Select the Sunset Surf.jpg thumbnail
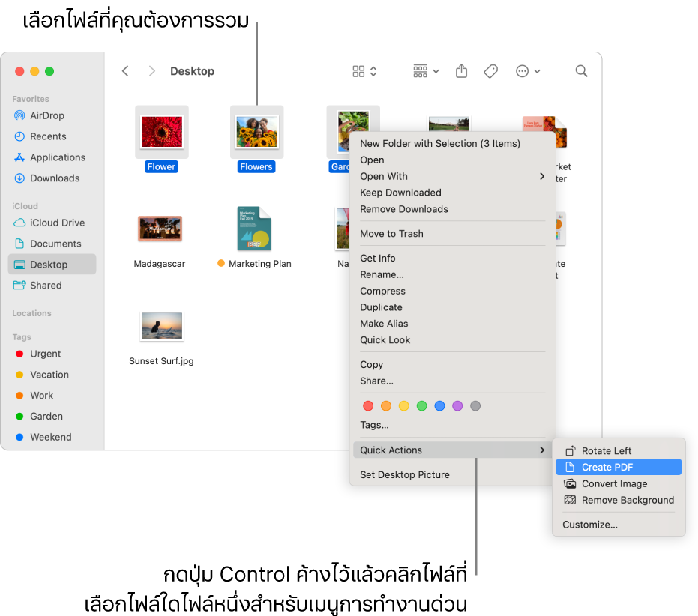The width and height of the screenshot is (698, 616). [162, 327]
